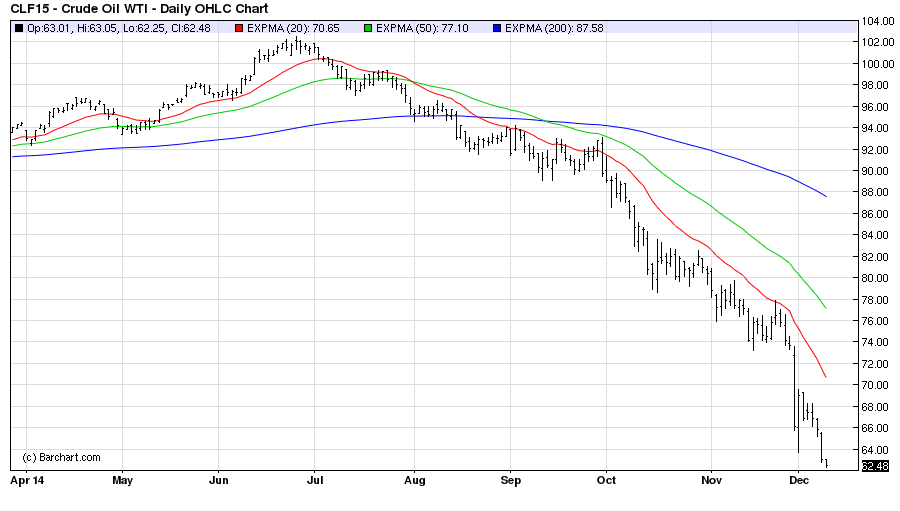
Task: Click the Apr 14 date axis label
Action: (25, 480)
